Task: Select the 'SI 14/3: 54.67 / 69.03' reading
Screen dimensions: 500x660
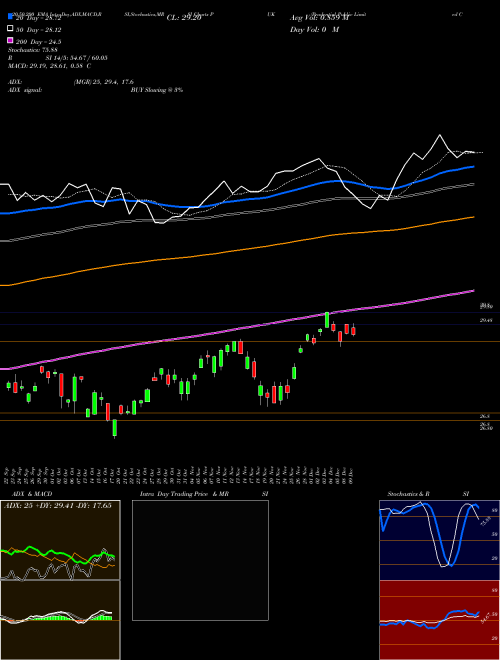Action: (x=76, y=58)
